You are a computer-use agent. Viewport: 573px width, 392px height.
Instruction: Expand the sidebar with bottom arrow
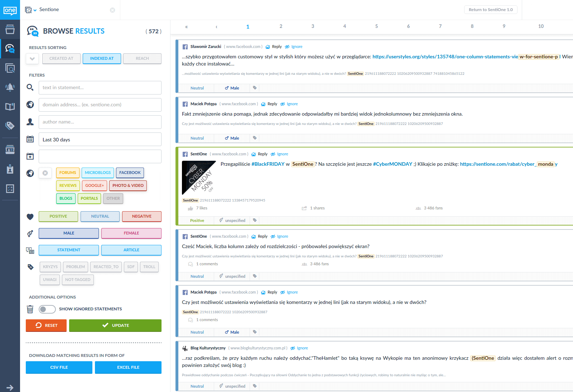coord(10,387)
